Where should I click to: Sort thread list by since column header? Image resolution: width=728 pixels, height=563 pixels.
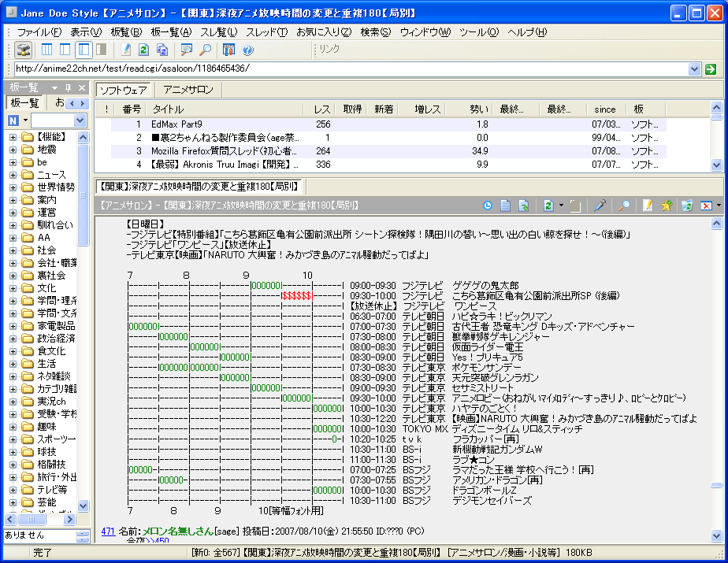click(605, 109)
